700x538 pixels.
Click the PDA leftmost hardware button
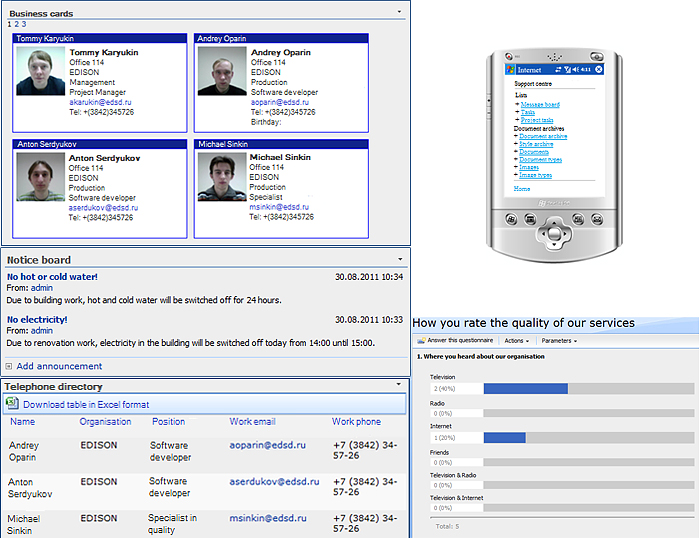click(x=511, y=219)
